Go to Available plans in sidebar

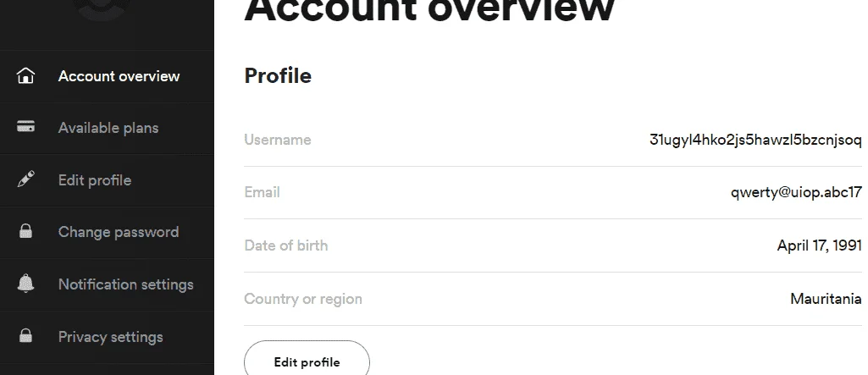coord(108,128)
